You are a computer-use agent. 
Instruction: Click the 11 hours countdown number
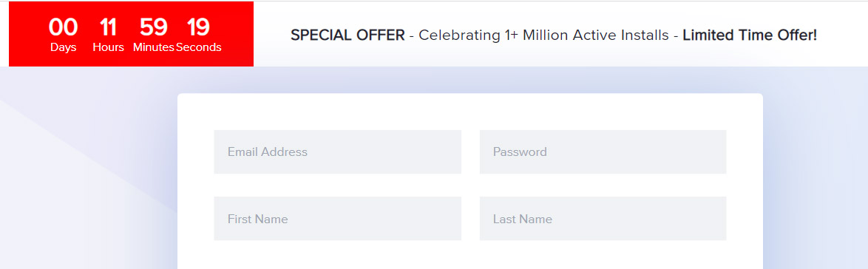108,27
